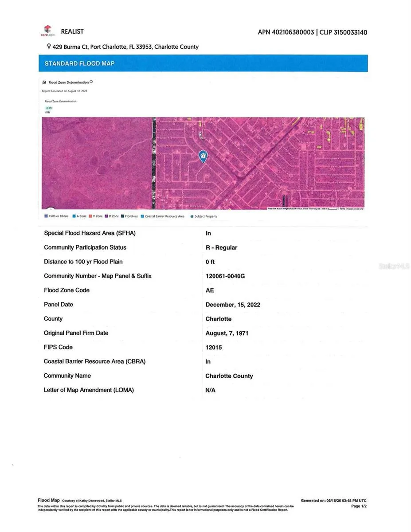The image size is (411, 532).
Task: Click the Coastal Barrier Resource Area legend swatch
Action: click(142, 216)
